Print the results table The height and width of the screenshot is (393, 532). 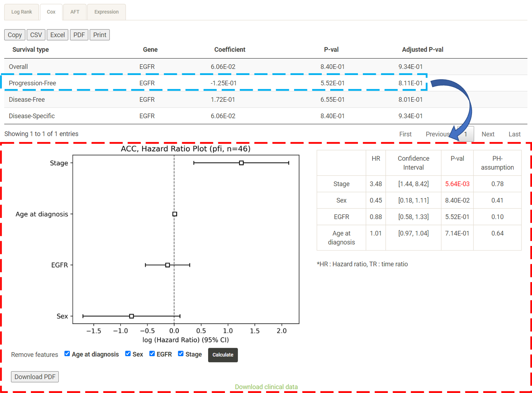click(100, 35)
